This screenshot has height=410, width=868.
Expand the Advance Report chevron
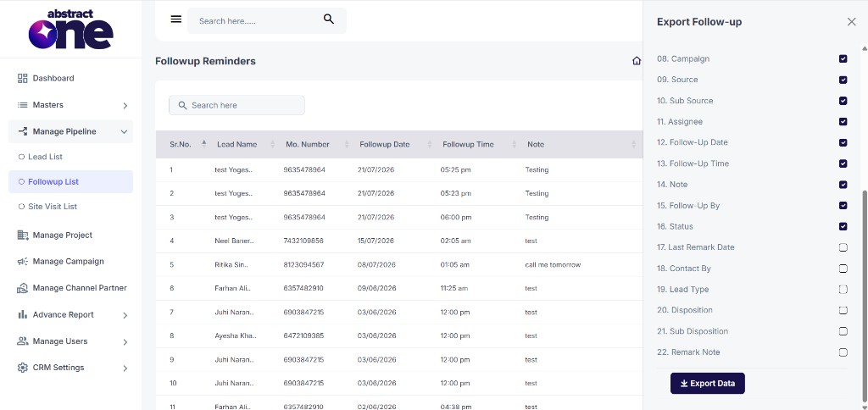point(125,315)
